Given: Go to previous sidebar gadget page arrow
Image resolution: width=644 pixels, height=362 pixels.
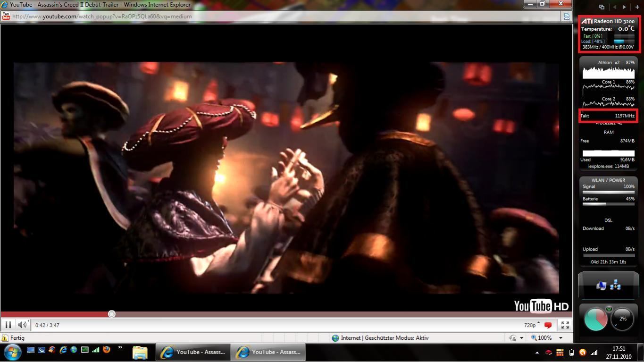Looking at the screenshot, I should (x=614, y=7).
